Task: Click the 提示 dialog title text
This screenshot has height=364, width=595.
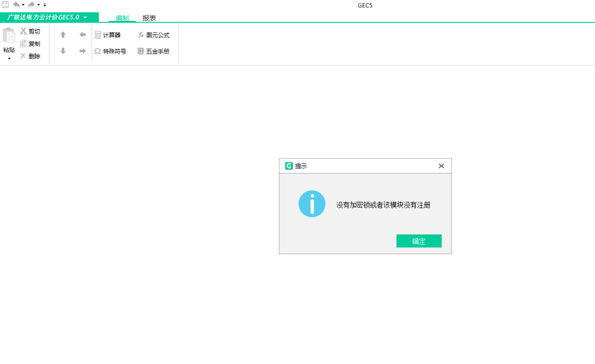Action: click(301, 166)
